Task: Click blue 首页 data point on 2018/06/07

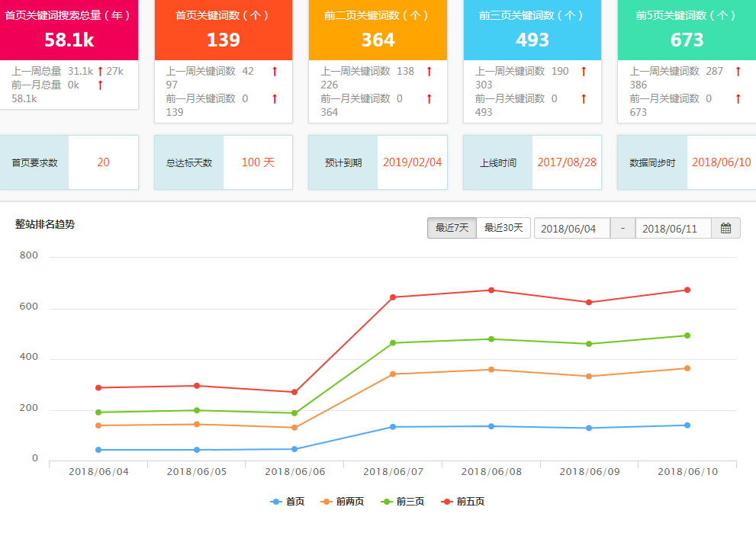Action: [x=393, y=427]
